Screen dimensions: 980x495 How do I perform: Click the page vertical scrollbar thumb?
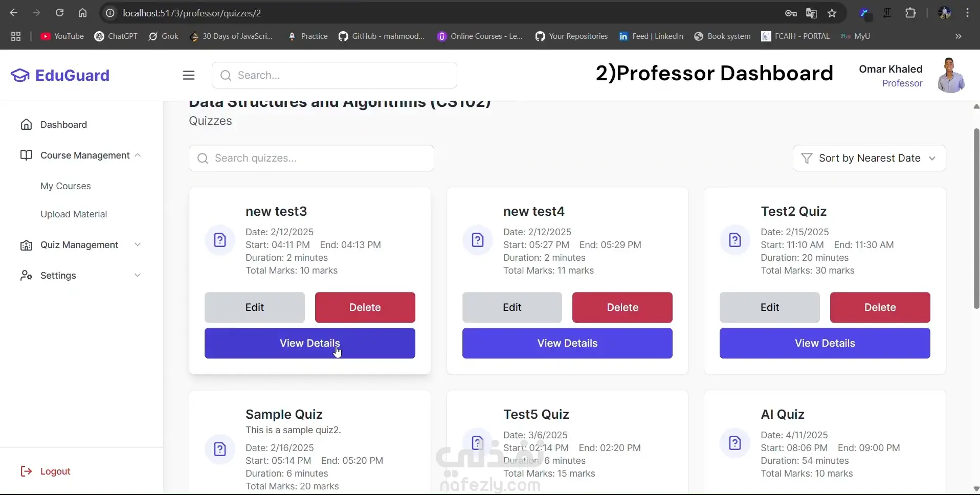tap(976, 218)
